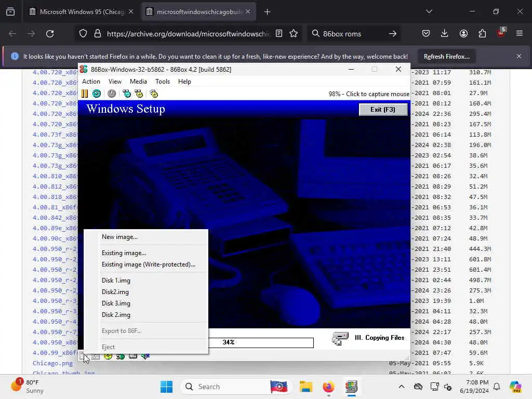Open Firefox account icon

[463, 33]
